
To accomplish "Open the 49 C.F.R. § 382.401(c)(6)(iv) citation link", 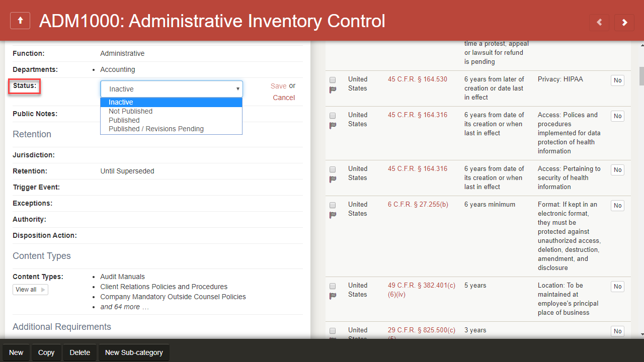I will tap(421, 286).
